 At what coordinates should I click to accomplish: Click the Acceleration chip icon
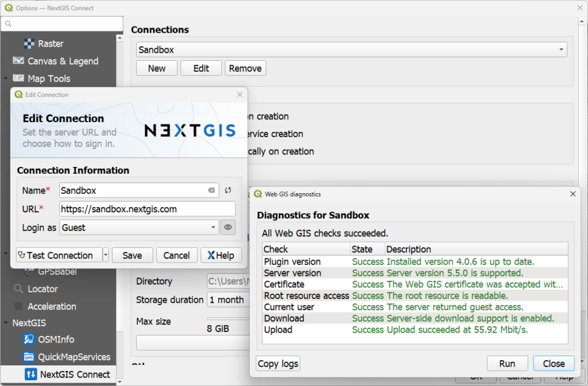[18, 306]
